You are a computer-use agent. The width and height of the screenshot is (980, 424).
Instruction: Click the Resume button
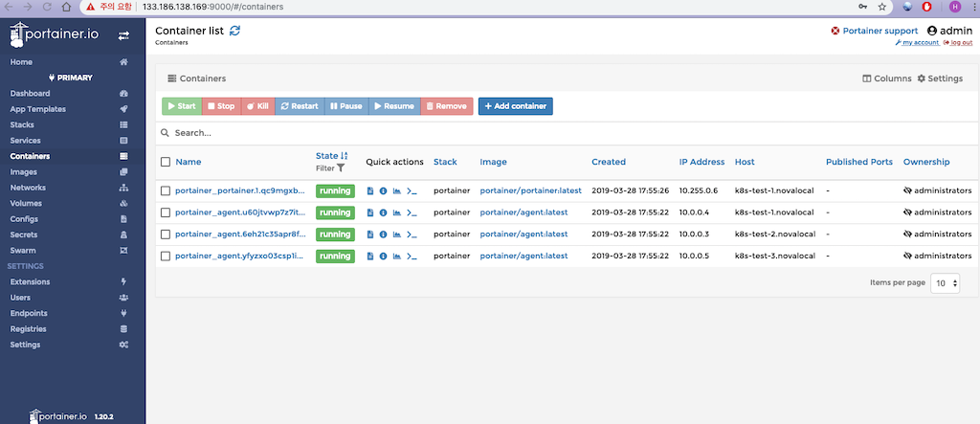(x=394, y=106)
